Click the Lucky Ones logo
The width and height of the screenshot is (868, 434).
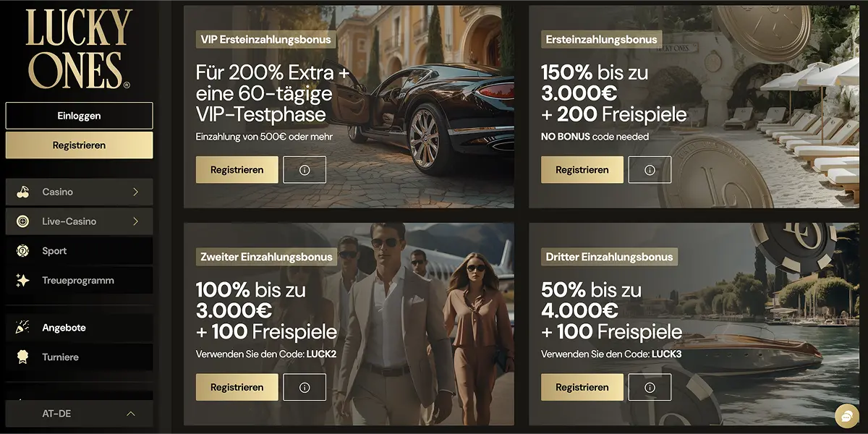point(78,49)
